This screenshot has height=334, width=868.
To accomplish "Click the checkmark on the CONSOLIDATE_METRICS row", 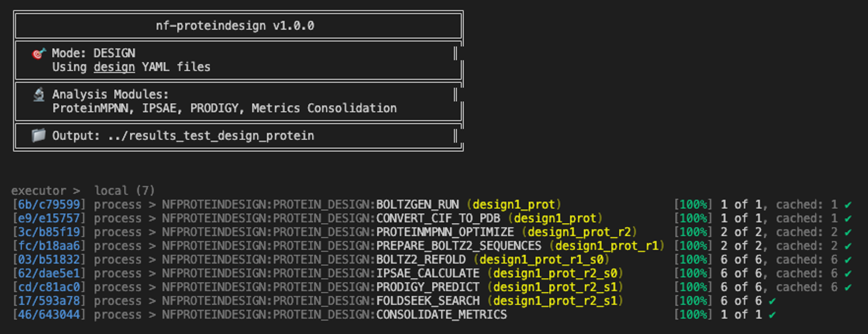I will point(772,315).
